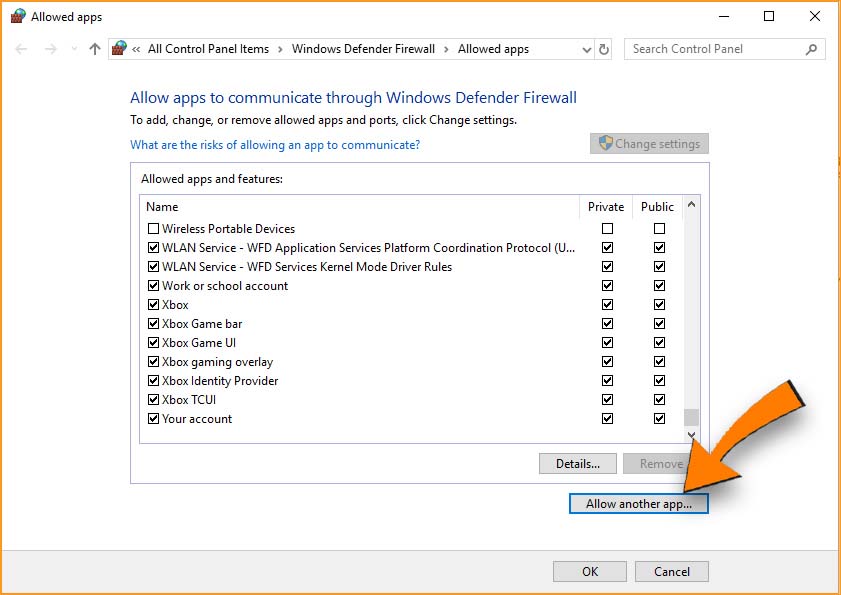
Task: Click the Allowed apps title bar icon
Action: click(x=17, y=16)
